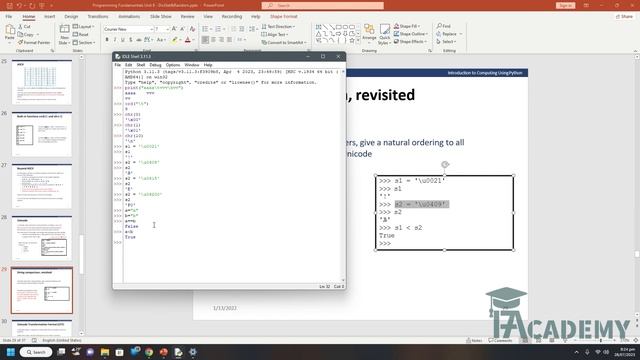
Task: Open Comments from the status bar
Action: (500, 340)
